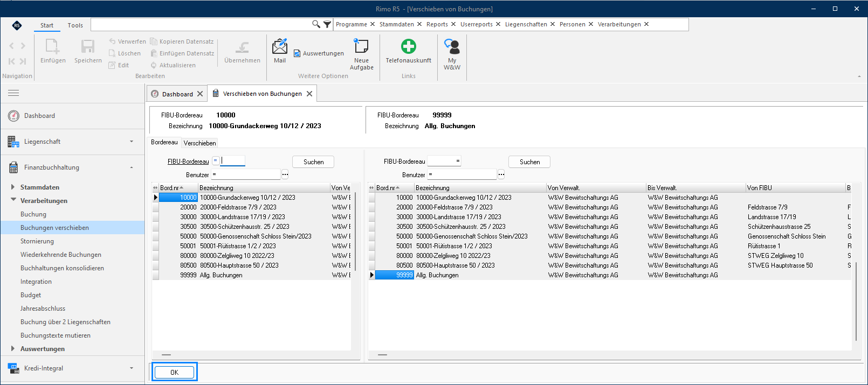Click the Übernehmen download icon
The height and width of the screenshot is (385, 868).
243,47
